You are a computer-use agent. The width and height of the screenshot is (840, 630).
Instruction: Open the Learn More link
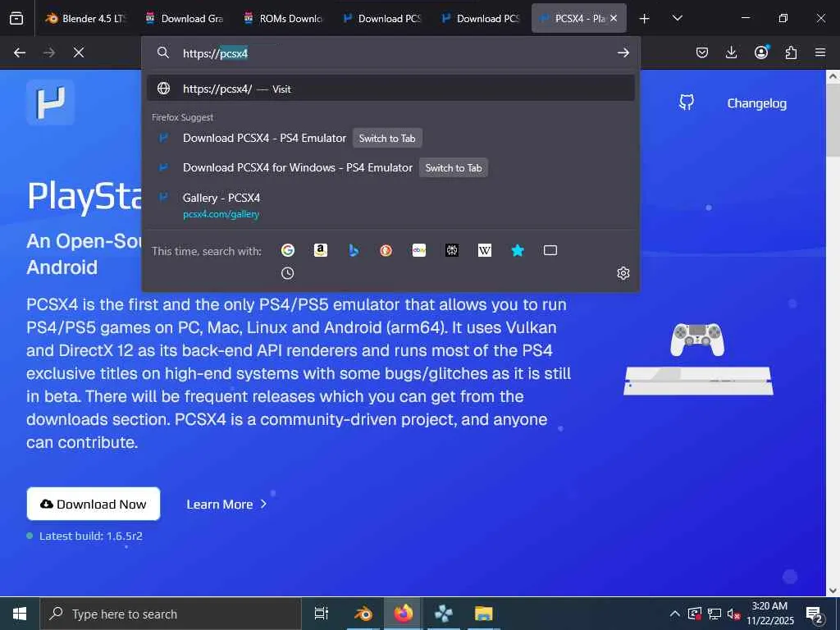[x=226, y=504]
